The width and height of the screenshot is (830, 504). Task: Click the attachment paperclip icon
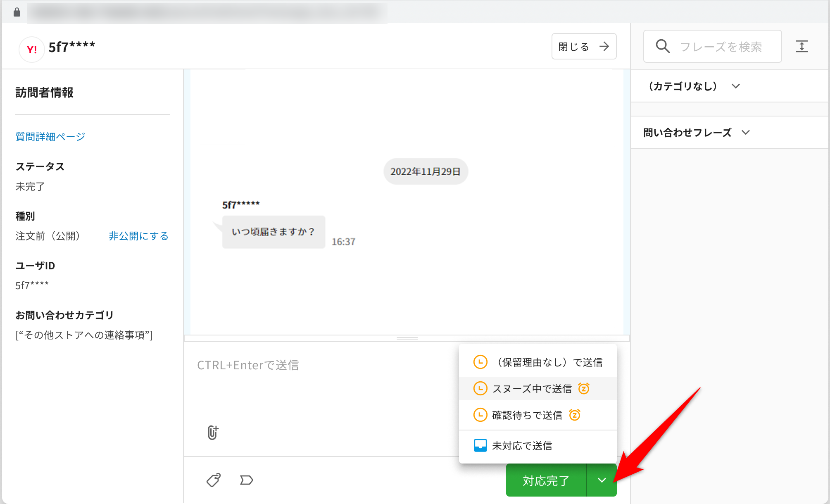point(213,433)
